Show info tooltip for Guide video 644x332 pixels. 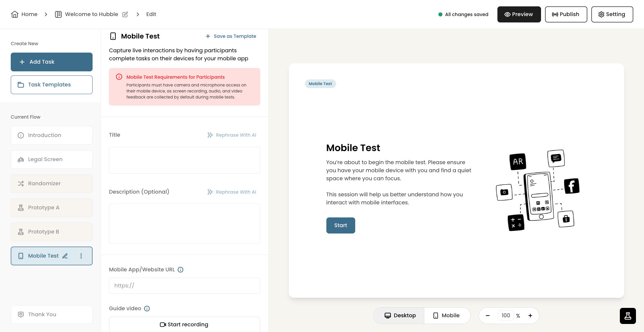[x=147, y=309]
